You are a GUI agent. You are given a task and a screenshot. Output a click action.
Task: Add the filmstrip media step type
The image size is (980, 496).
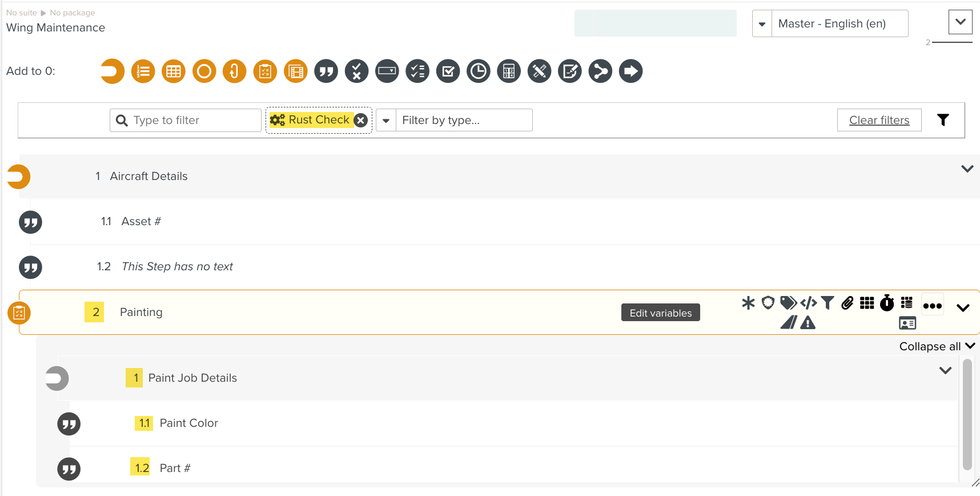coord(296,71)
